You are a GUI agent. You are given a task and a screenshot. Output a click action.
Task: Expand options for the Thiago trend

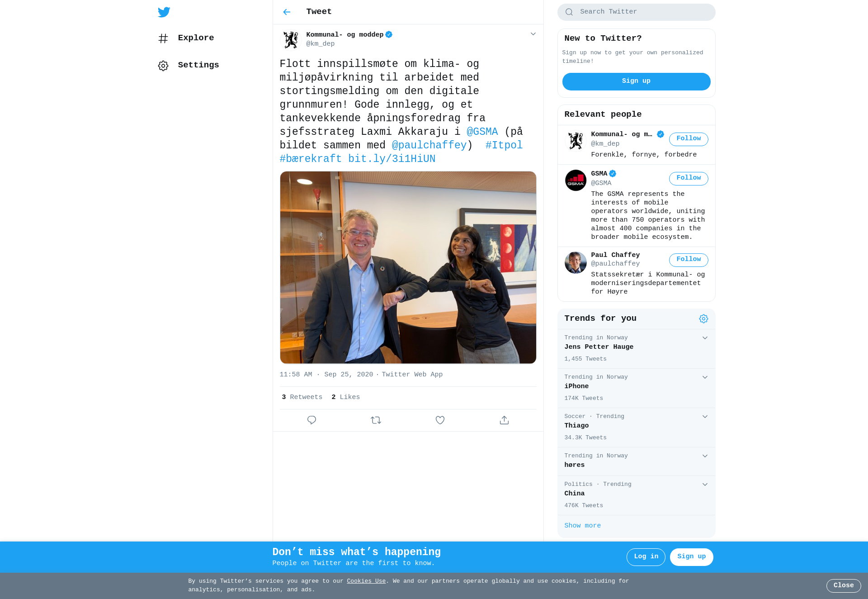coord(705,417)
